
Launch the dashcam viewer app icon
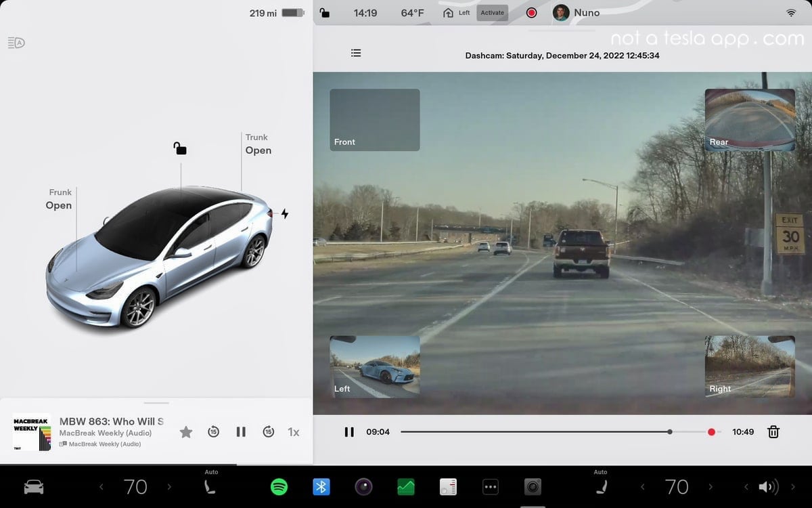[x=533, y=486]
